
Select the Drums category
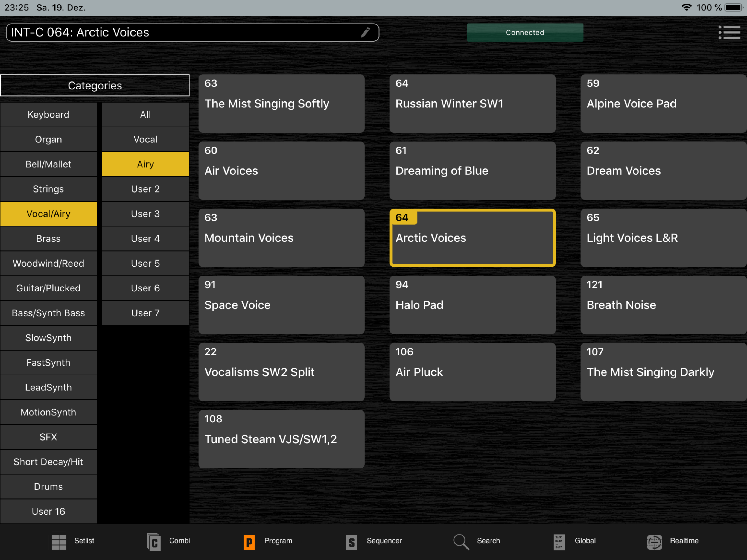(x=48, y=487)
